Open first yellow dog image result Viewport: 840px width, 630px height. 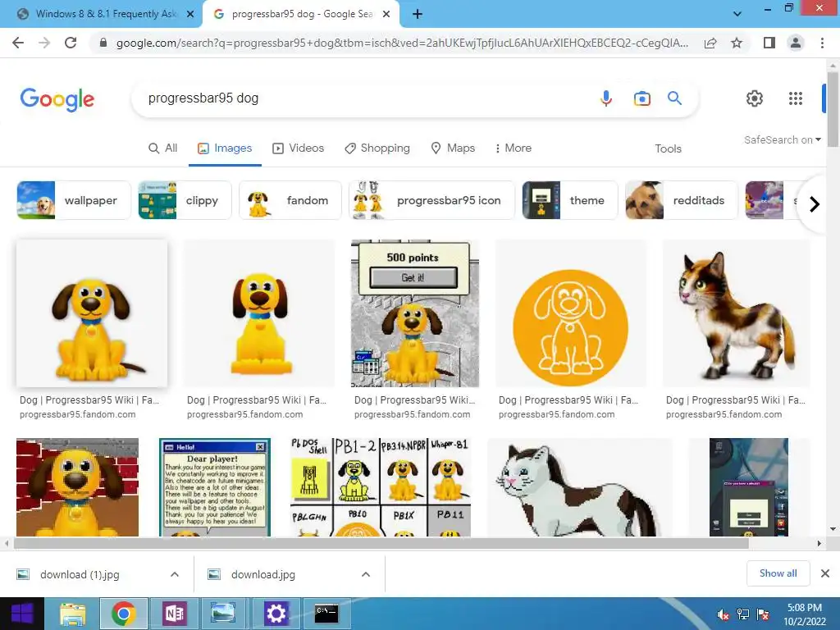tap(92, 313)
